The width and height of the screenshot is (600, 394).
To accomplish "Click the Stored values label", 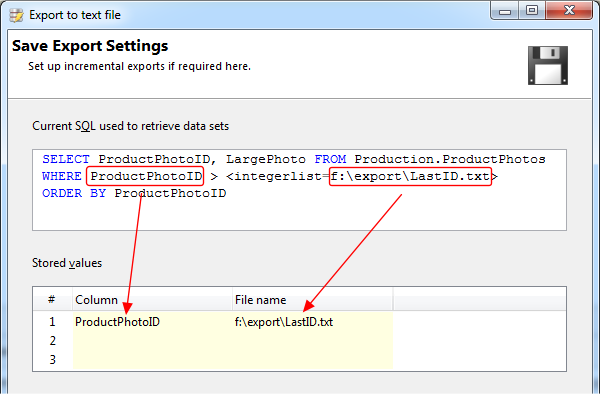I will click(67, 263).
